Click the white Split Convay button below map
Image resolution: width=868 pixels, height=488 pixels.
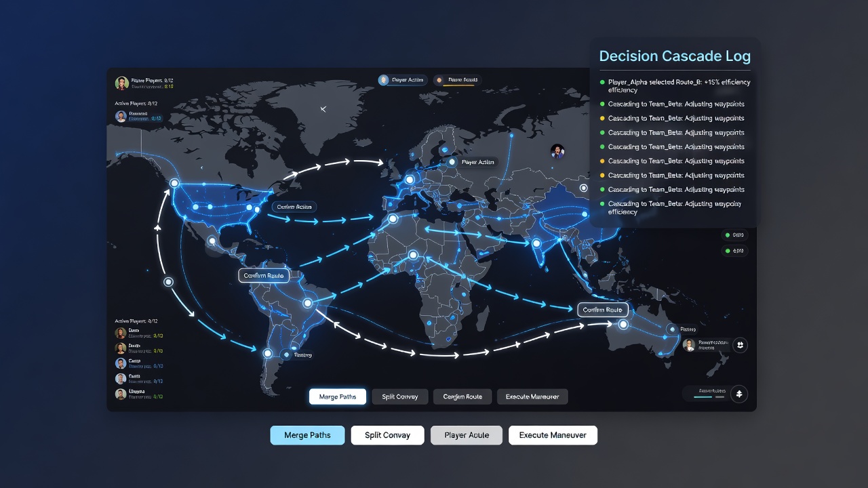tap(387, 435)
